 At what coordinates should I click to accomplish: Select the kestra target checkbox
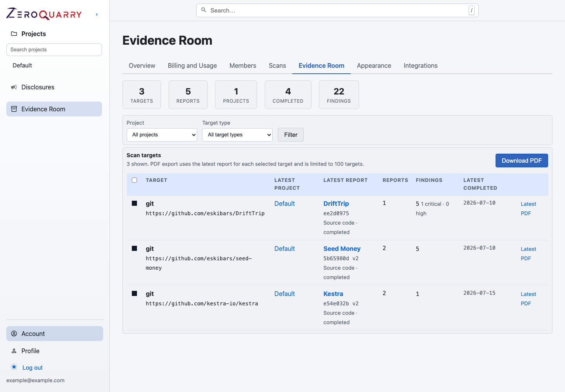[x=135, y=294]
